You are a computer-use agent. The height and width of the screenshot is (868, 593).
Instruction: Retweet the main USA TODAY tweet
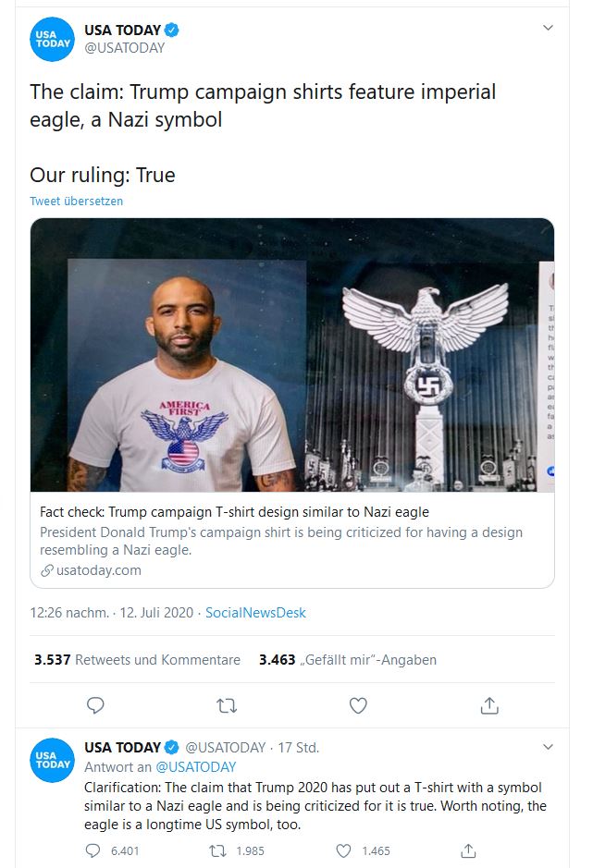pos(226,706)
